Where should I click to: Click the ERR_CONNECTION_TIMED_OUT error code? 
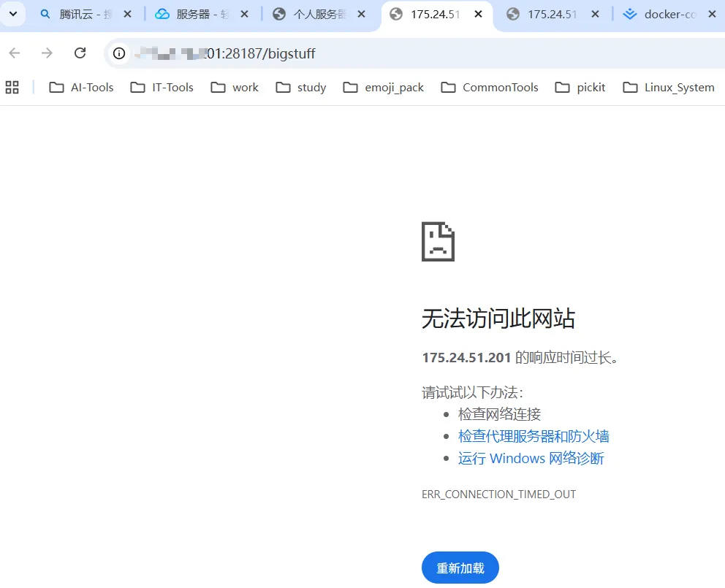pyautogui.click(x=498, y=495)
